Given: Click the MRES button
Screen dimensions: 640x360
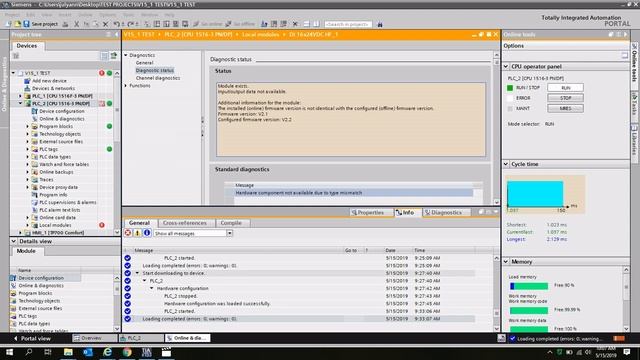Looking at the screenshot, I should 565,109.
